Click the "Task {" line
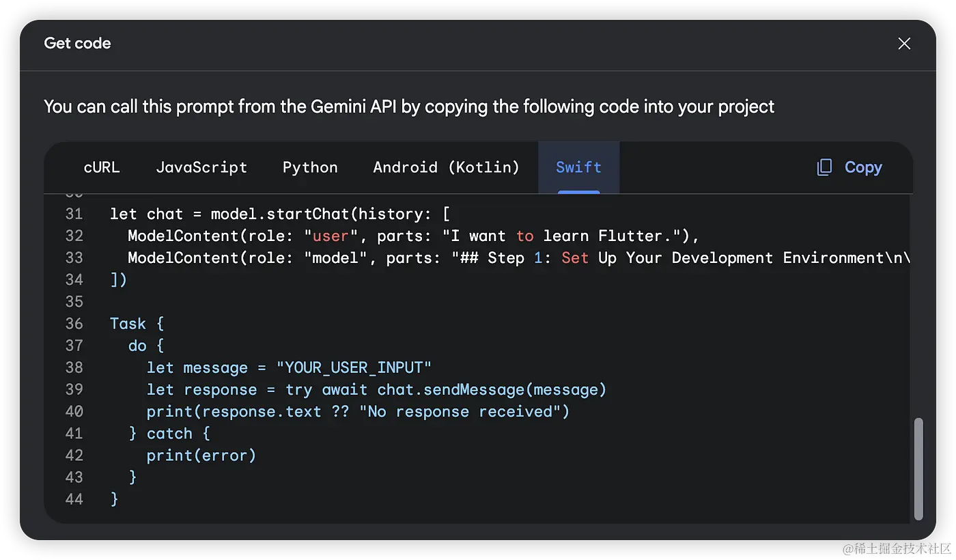This screenshot has height=560, width=956. (137, 323)
